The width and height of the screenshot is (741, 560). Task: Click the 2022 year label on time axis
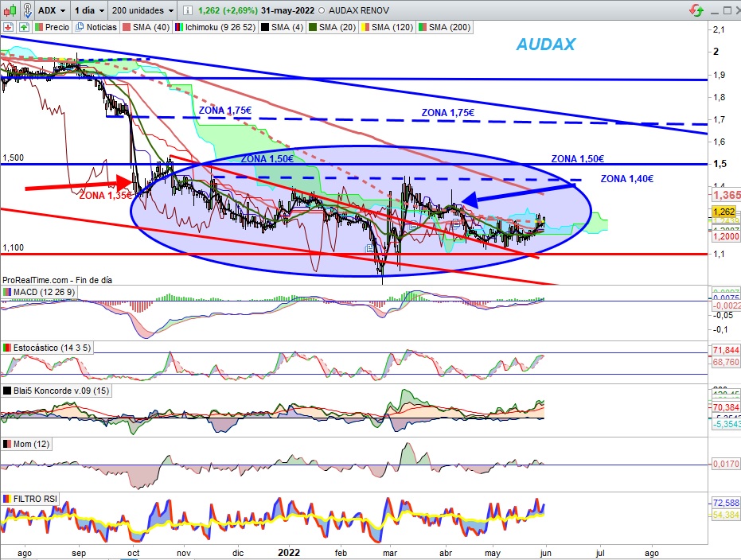289,553
